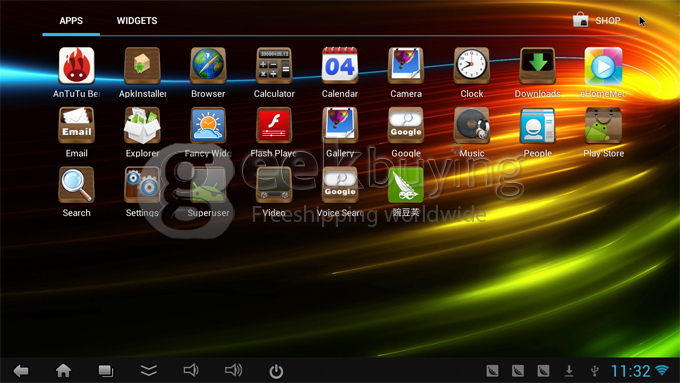Open the Explorer file manager
Image resolution: width=680 pixels, height=383 pixels.
coord(142,125)
